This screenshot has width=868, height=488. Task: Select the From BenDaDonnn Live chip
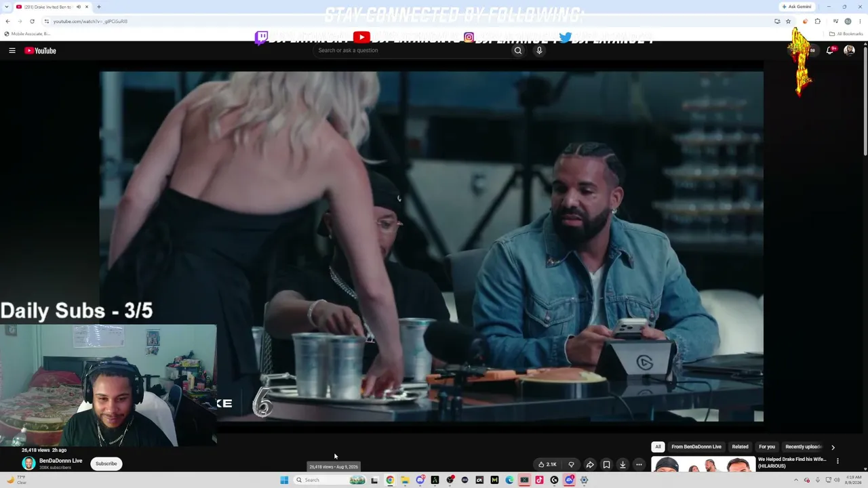[696, 447]
